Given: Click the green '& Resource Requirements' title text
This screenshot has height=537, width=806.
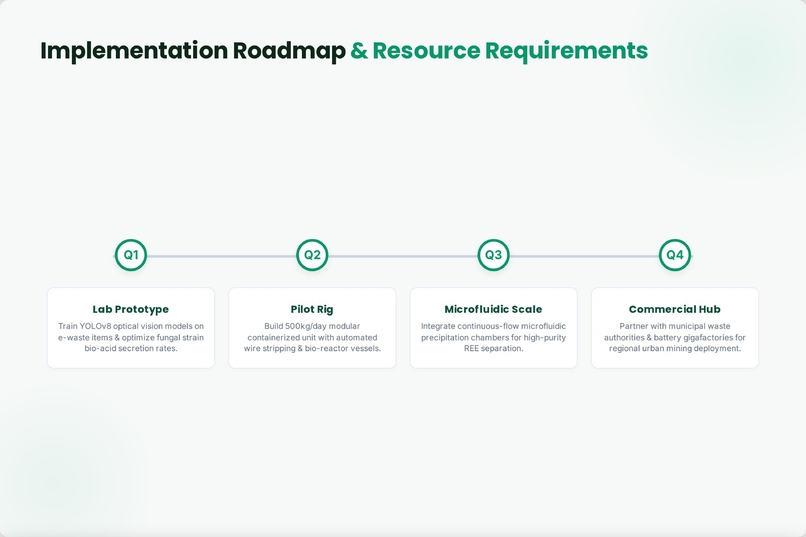Looking at the screenshot, I should point(499,51).
